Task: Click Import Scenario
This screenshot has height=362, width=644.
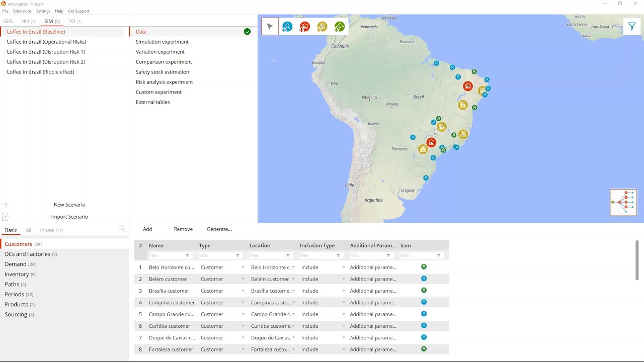Action: pyautogui.click(x=69, y=217)
